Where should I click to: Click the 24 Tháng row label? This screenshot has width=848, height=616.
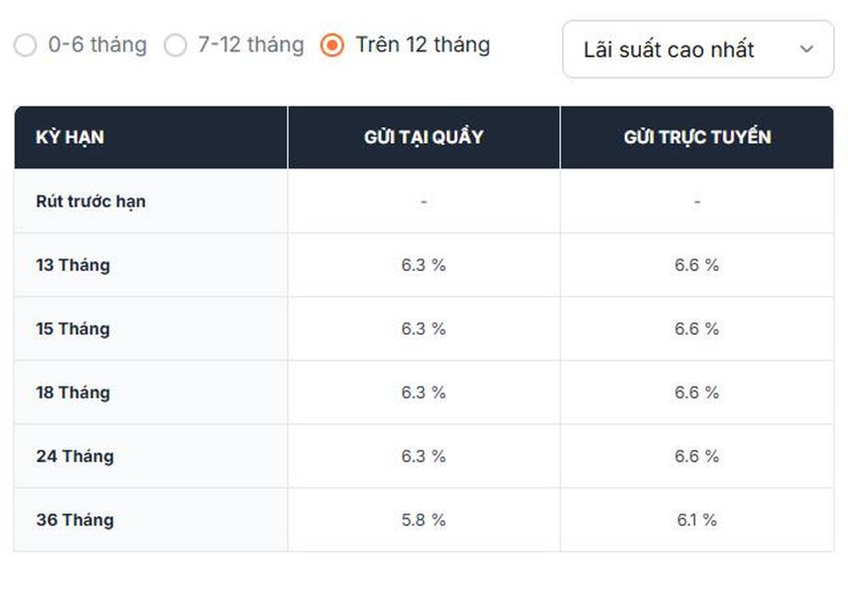pyautogui.click(x=75, y=456)
